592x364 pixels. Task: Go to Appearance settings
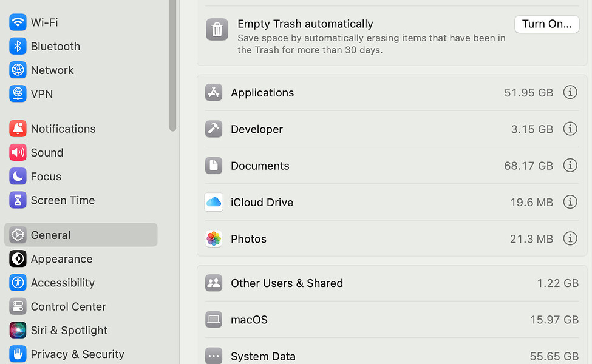point(81,259)
